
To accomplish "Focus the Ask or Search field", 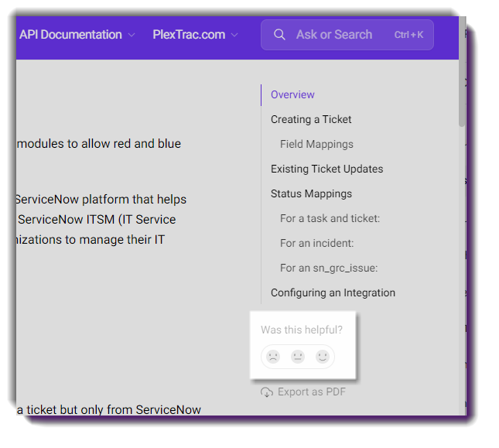I will click(347, 35).
